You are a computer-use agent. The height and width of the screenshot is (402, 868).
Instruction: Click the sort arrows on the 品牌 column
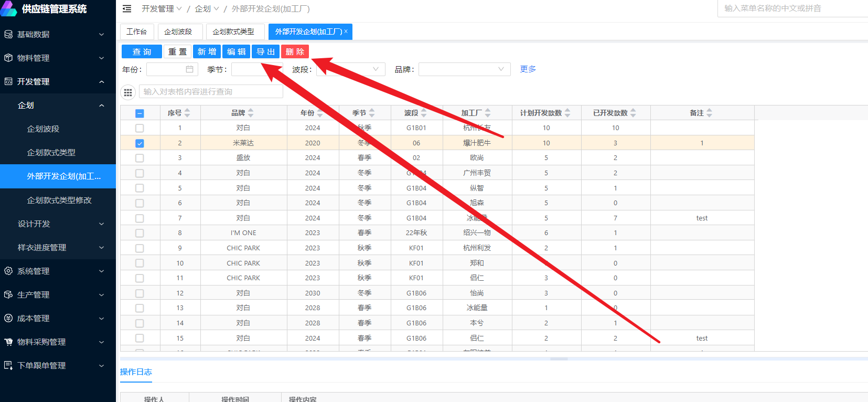251,113
